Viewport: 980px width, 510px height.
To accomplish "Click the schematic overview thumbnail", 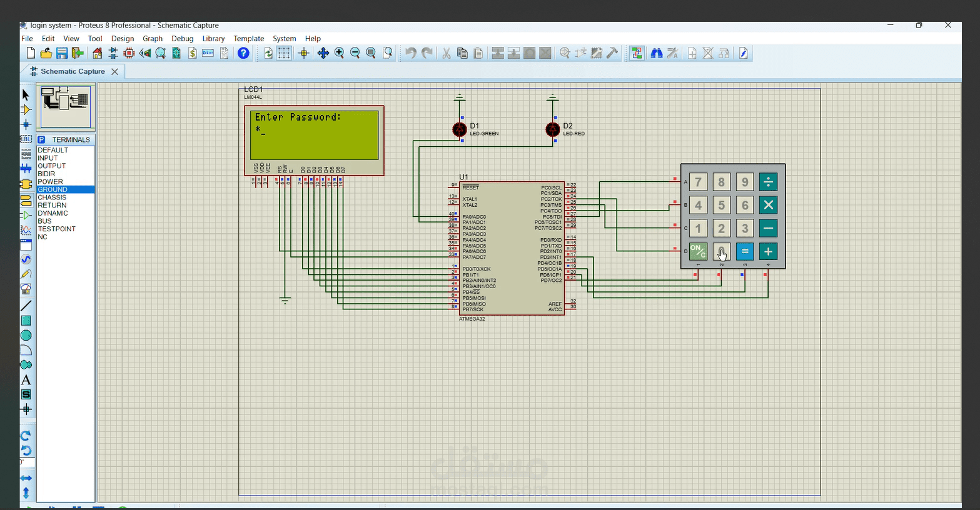I will click(x=66, y=107).
